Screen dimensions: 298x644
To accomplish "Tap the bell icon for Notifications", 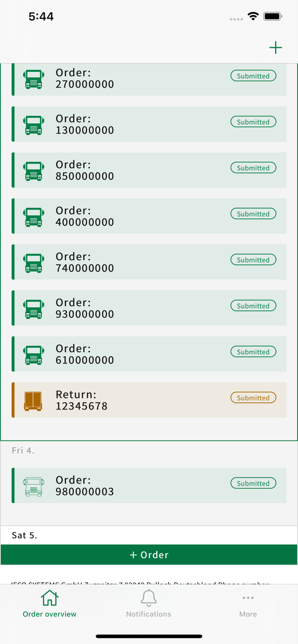I will point(148,598).
